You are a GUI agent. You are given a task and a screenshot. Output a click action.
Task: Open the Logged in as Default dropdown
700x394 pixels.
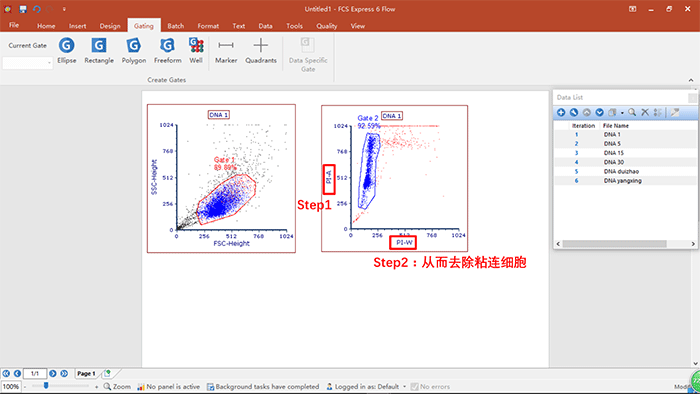point(404,387)
